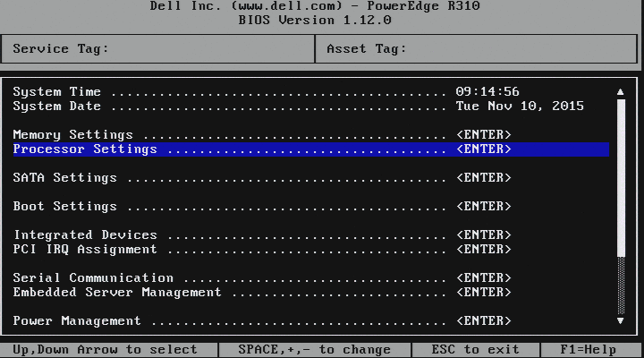
Task: Click <ENTER> next to PCI IRQ Assignment
Action: click(484, 249)
